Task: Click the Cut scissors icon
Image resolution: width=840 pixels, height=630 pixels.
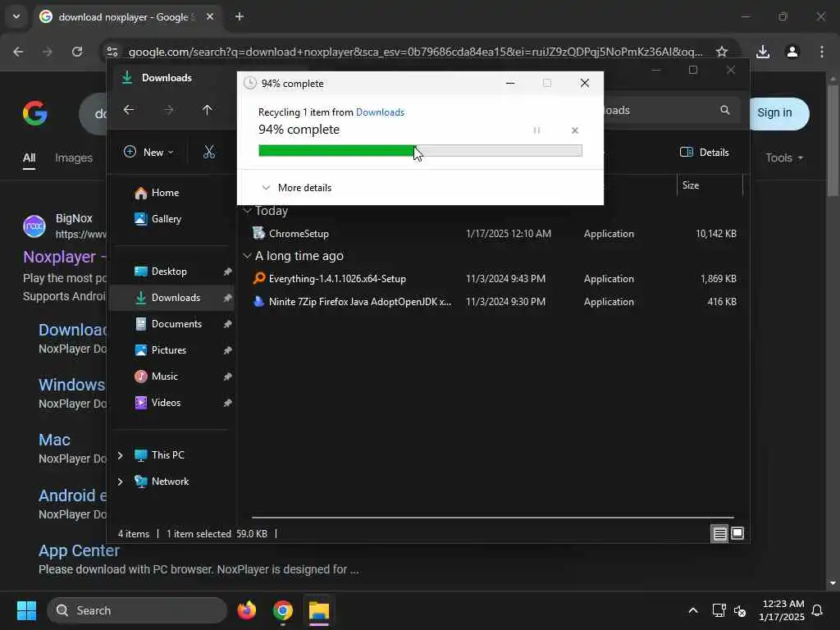Action: pyautogui.click(x=209, y=152)
